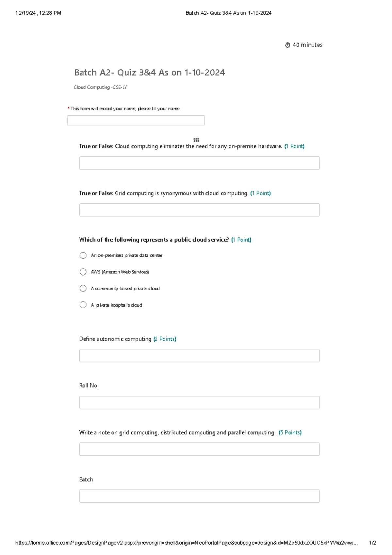Viewport: 392px width, 555px height.
Task: Select 'An on-premises private data center' option
Action: click(83, 255)
